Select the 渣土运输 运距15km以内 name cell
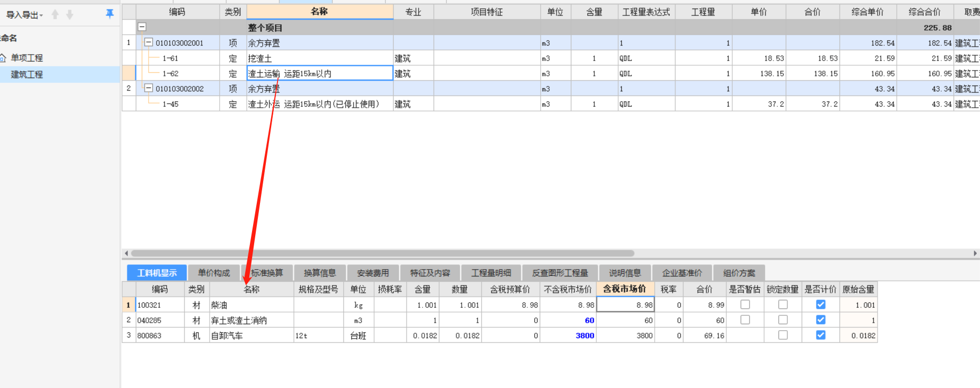 (x=320, y=73)
